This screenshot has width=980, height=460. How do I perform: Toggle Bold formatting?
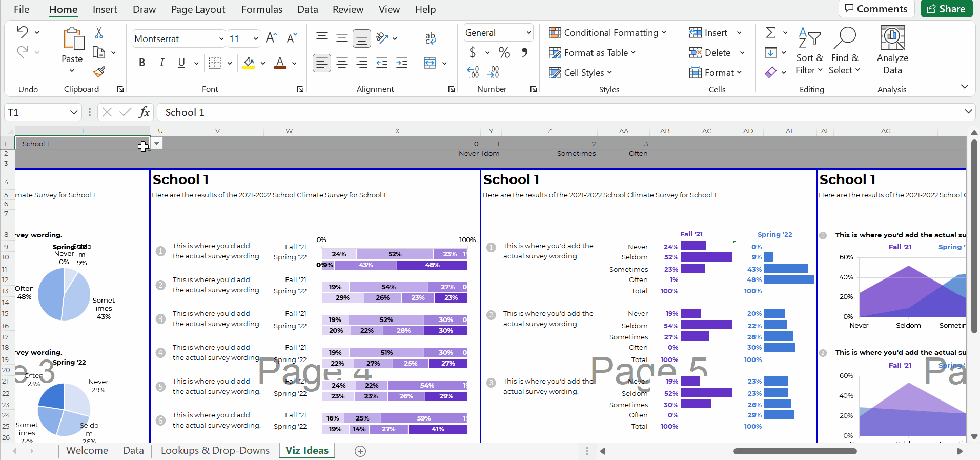(x=142, y=63)
